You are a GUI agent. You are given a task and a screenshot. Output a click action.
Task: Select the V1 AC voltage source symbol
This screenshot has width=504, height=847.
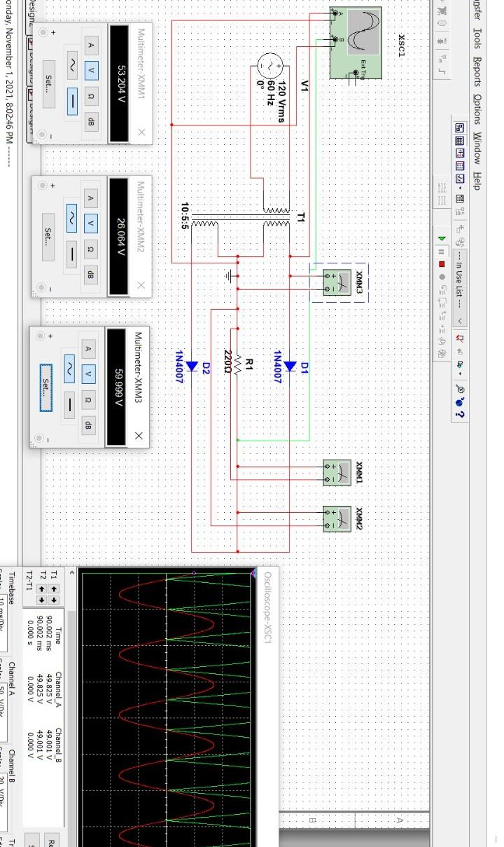point(269,67)
